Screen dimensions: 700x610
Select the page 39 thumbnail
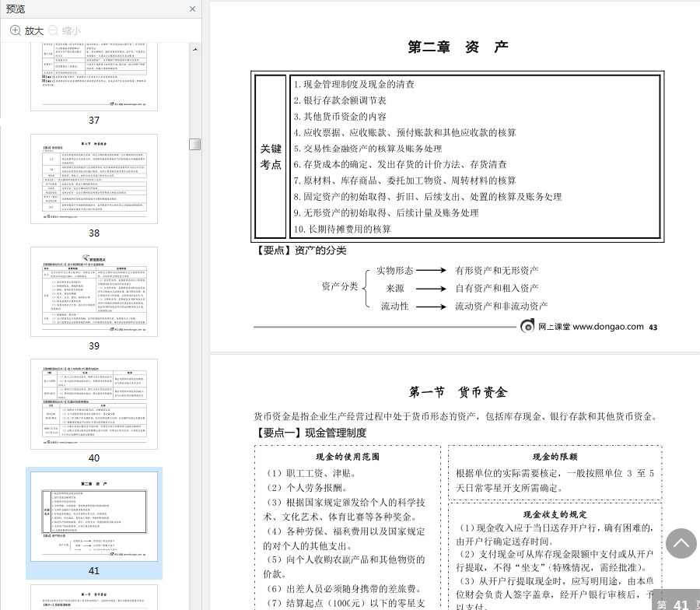[94, 292]
